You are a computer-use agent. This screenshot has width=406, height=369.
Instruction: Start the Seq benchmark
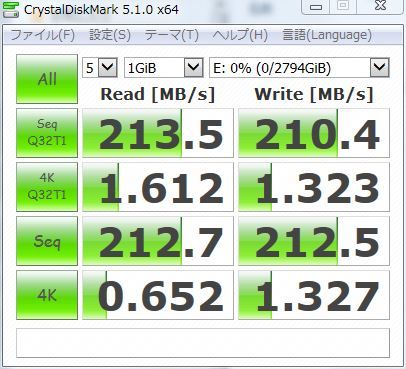(47, 241)
